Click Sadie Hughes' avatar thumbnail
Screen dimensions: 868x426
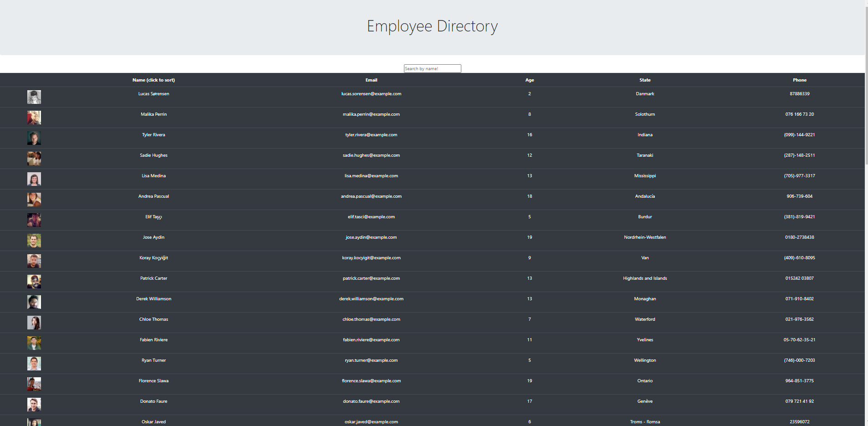(34, 158)
